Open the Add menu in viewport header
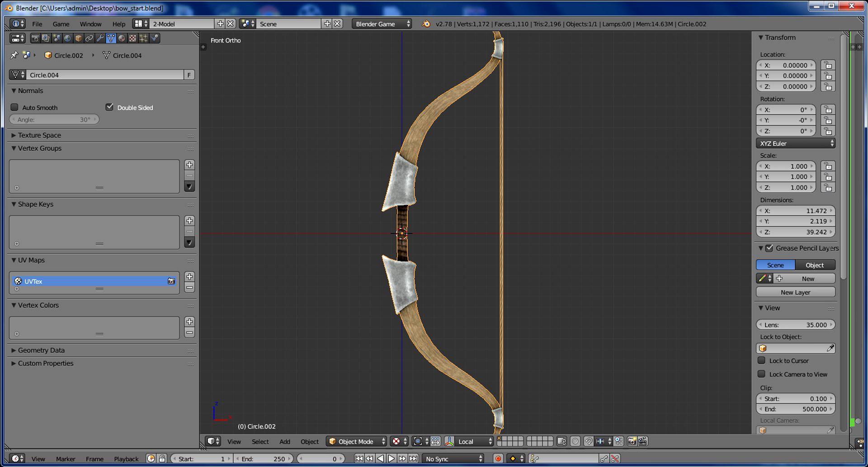The width and height of the screenshot is (868, 467). point(285,442)
